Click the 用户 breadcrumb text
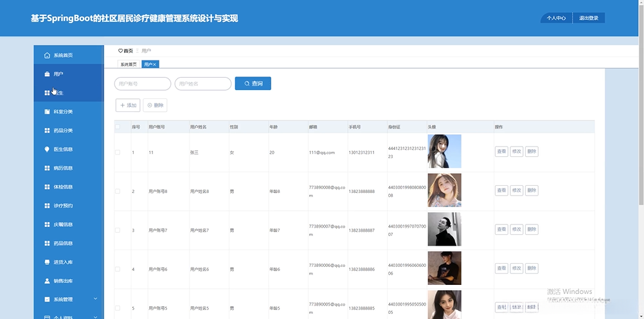644x319 pixels. (x=146, y=51)
